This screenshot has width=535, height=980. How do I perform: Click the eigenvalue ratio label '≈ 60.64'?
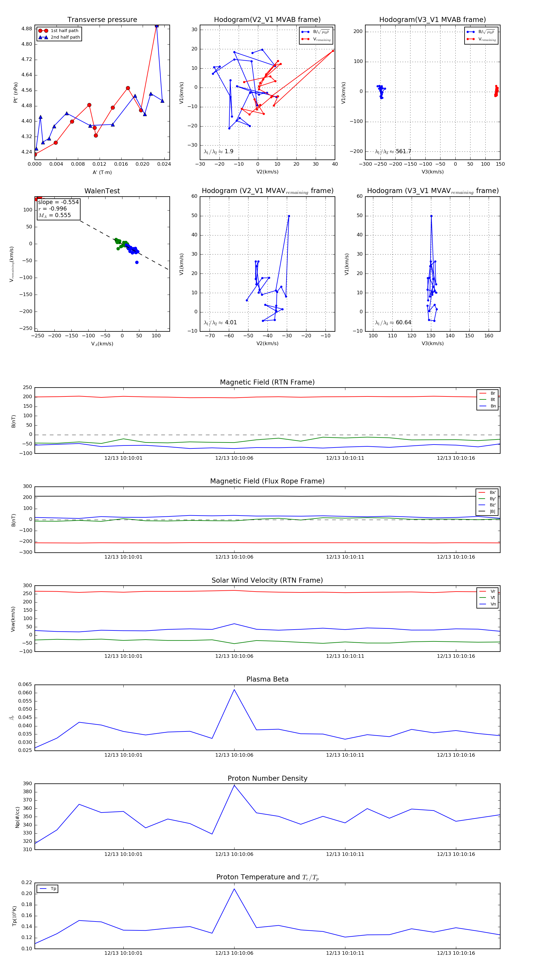point(393,323)
